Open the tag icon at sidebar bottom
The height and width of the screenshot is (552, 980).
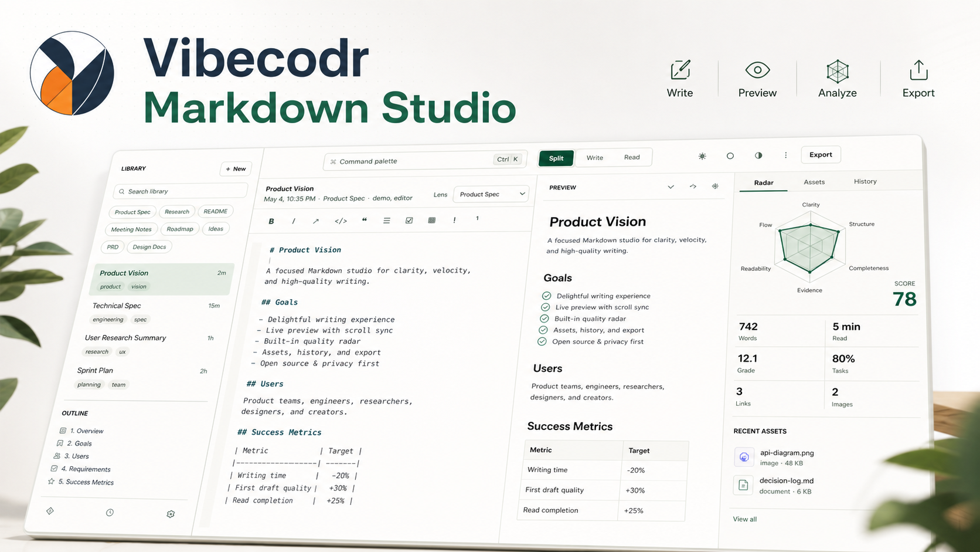coord(50,511)
